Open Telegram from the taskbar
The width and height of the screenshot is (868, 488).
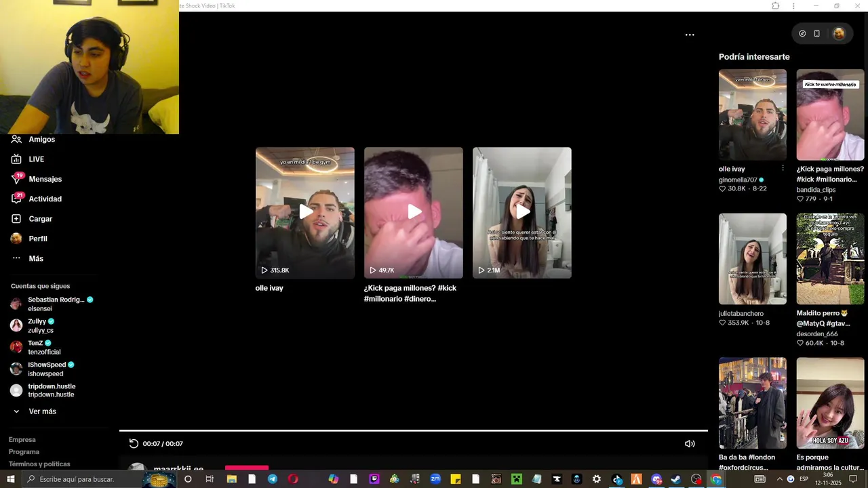(273, 479)
